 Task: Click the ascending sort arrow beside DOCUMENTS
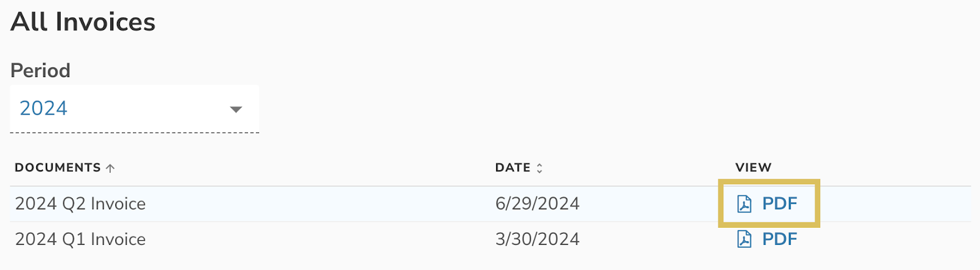[x=110, y=168]
